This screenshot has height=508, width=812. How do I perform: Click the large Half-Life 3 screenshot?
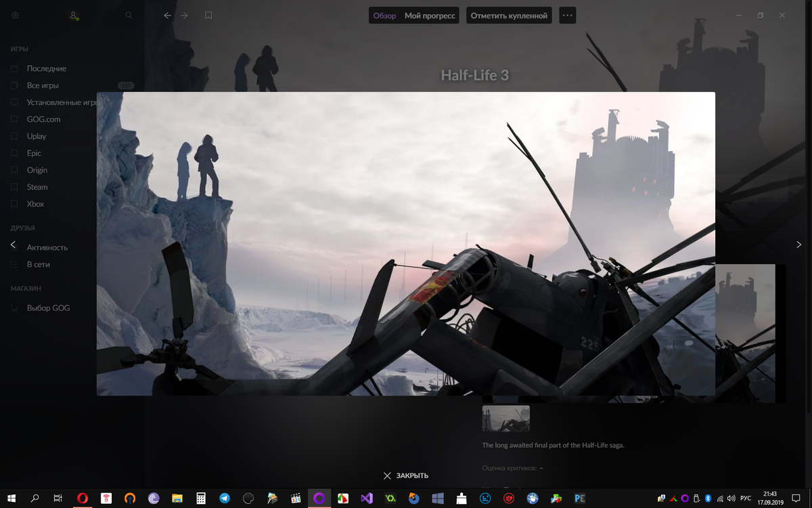click(406, 244)
